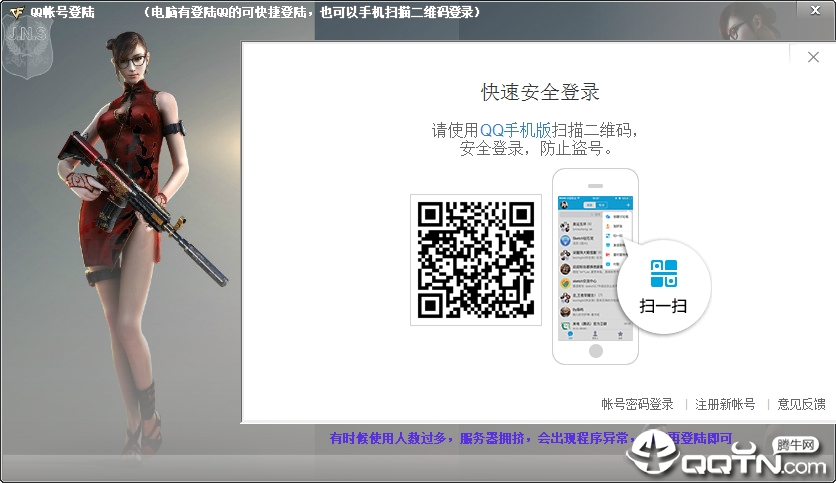Click the CF logo in the title bar
Viewport: 836px width, 483px height.
point(17,12)
